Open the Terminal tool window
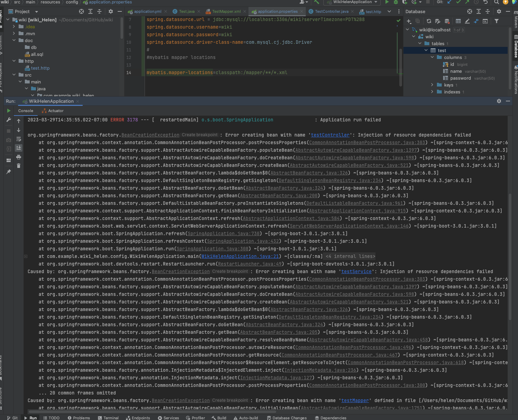The height and width of the screenshot is (420, 518). click(108, 418)
